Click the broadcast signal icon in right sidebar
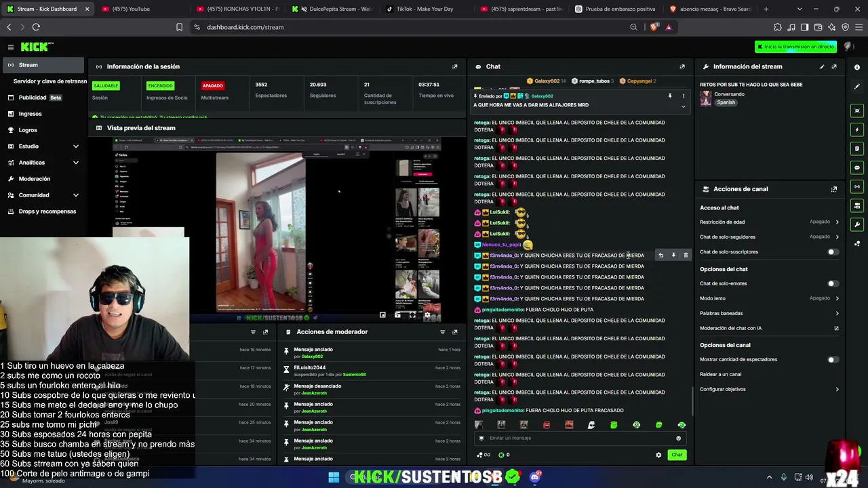The height and width of the screenshot is (488, 868). pyautogui.click(x=857, y=186)
